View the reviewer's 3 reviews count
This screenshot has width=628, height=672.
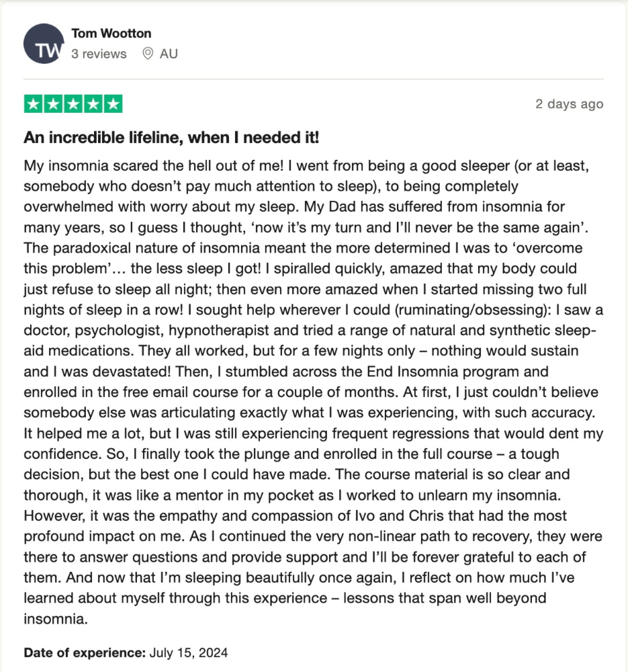99,54
